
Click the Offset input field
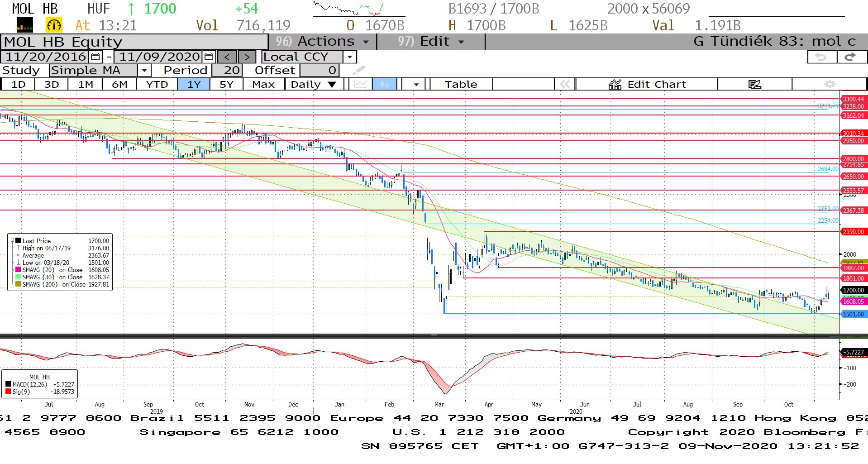(x=319, y=71)
